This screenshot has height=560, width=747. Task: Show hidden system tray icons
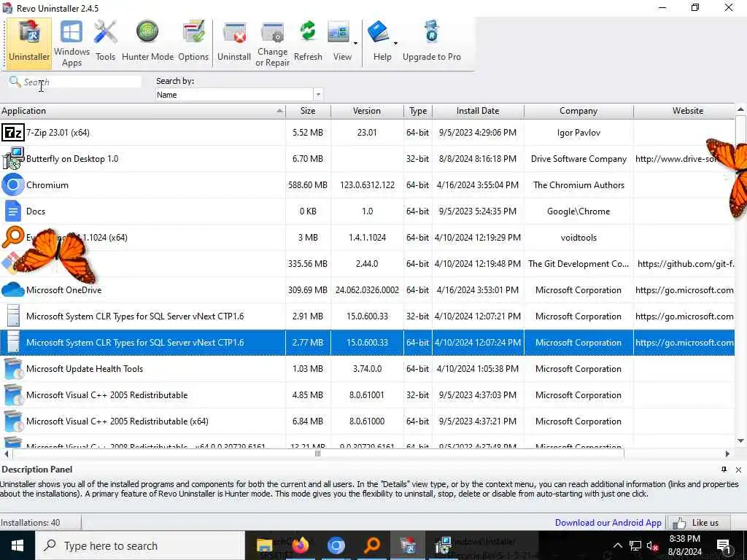click(x=617, y=545)
